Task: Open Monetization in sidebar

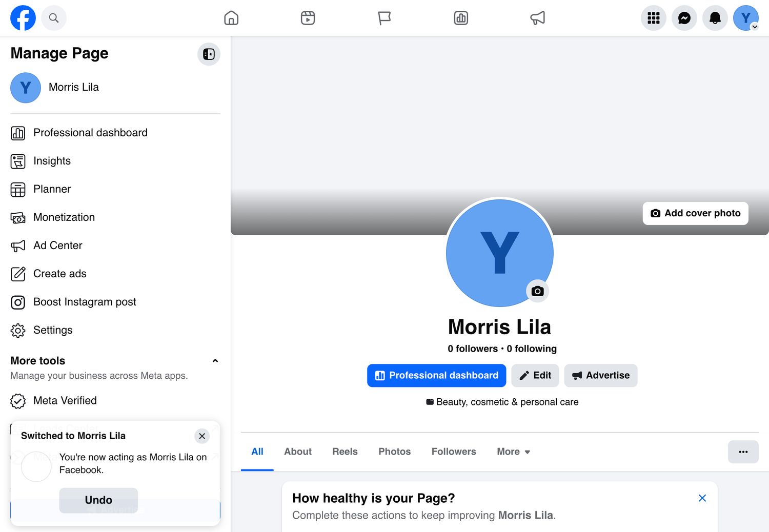Action: [115, 217]
